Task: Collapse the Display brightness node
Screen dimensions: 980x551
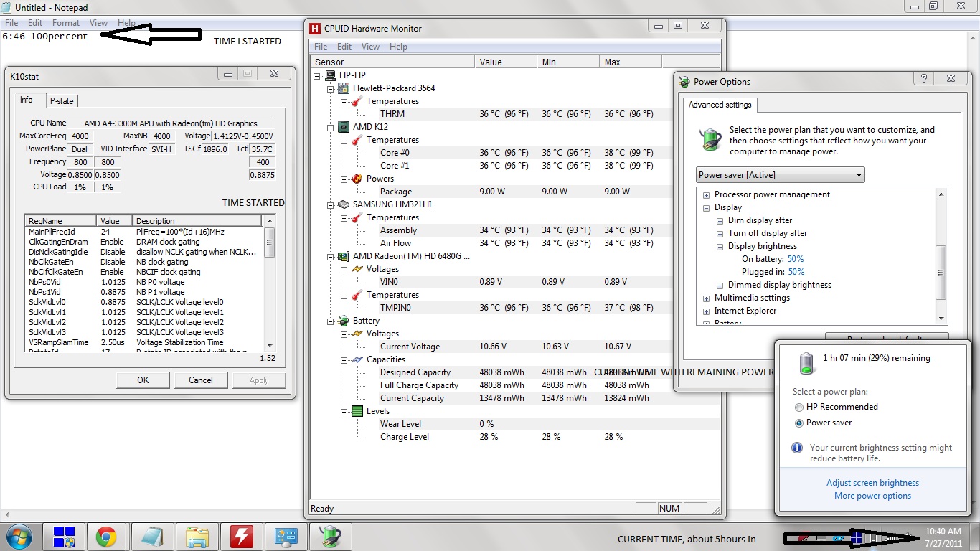Action: (x=720, y=247)
